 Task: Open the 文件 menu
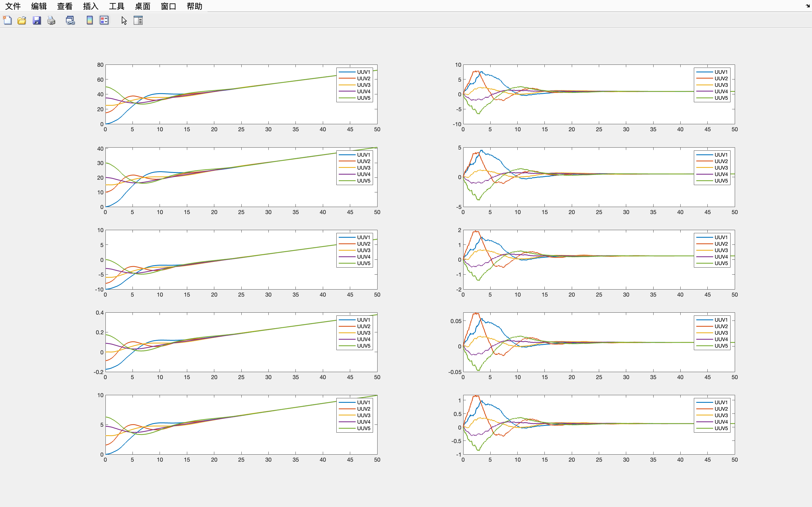(x=13, y=6)
